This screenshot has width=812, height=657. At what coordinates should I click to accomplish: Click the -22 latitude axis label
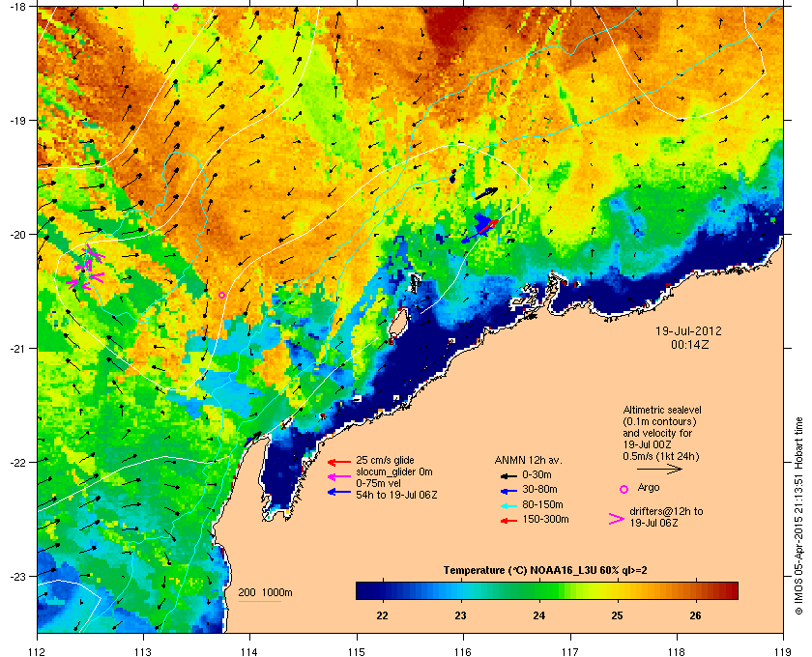19,463
